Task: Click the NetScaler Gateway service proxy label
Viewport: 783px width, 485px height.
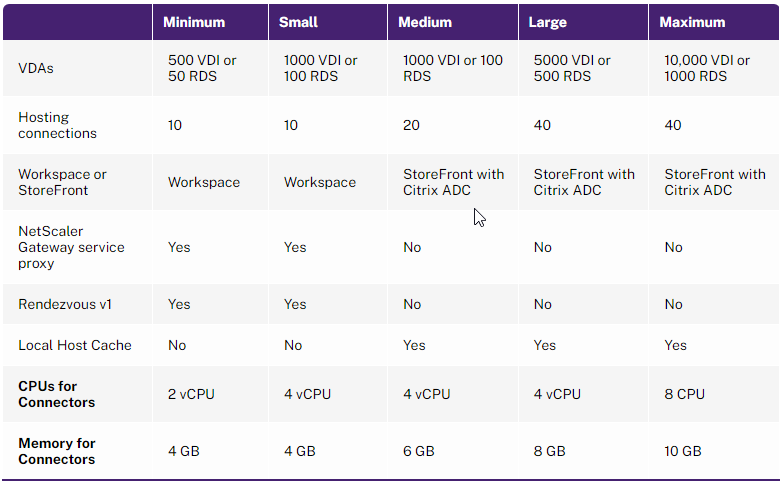Action: [71, 247]
